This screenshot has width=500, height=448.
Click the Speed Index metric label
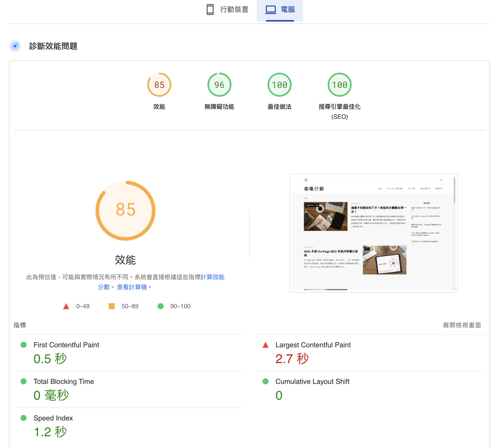point(53,418)
